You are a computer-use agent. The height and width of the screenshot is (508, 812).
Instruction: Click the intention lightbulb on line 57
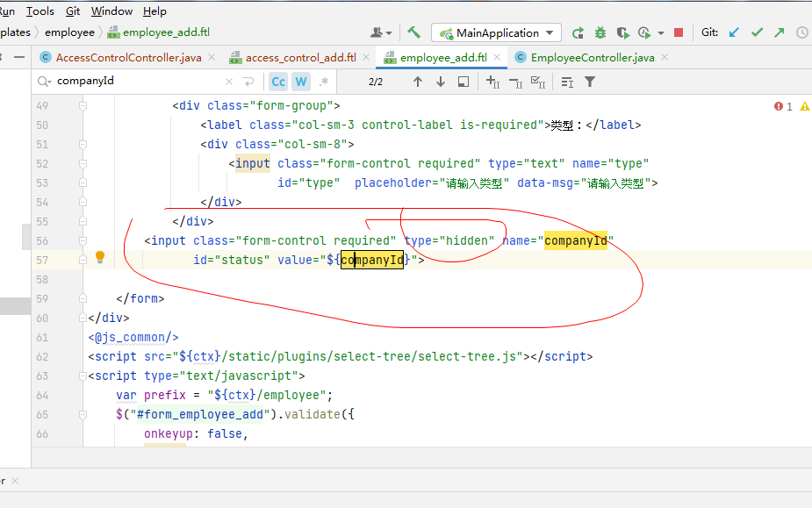click(x=100, y=257)
